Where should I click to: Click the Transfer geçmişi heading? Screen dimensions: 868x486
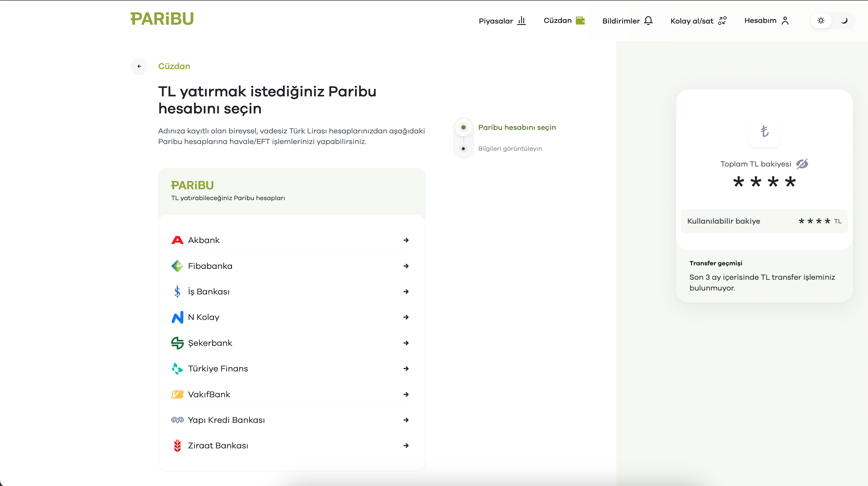tap(716, 263)
